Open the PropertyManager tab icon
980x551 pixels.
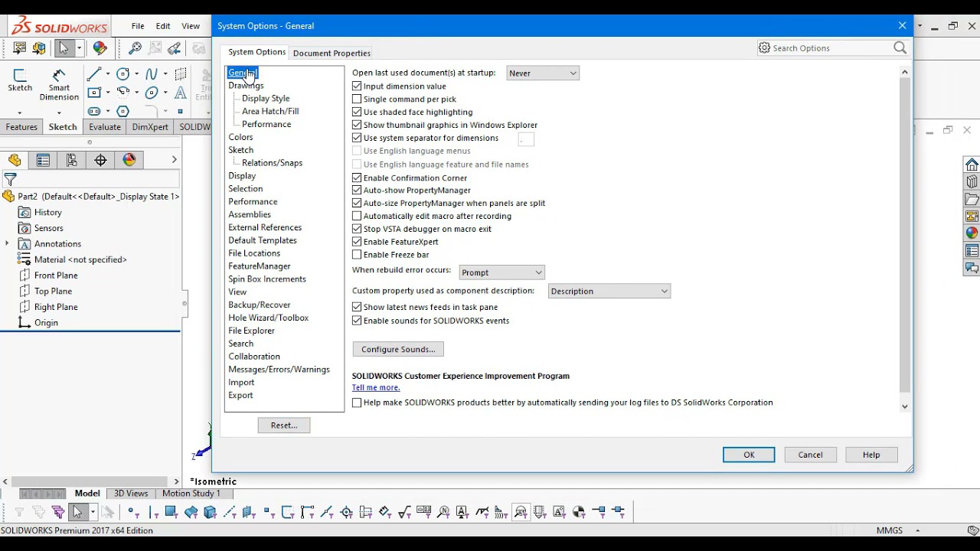coord(43,160)
